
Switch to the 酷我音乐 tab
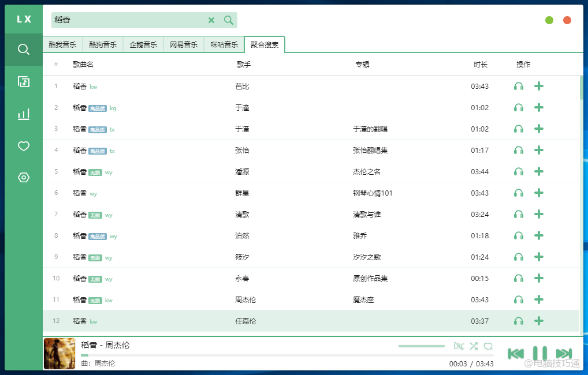click(x=62, y=44)
